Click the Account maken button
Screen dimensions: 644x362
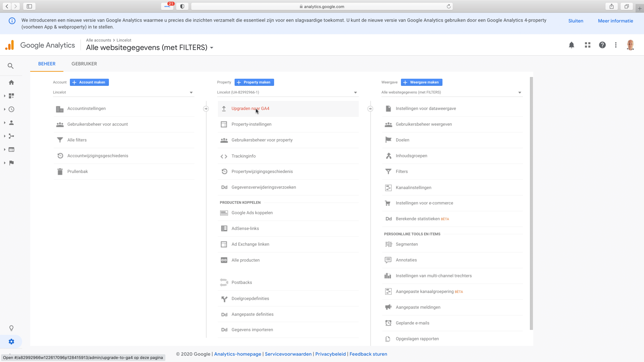click(89, 82)
